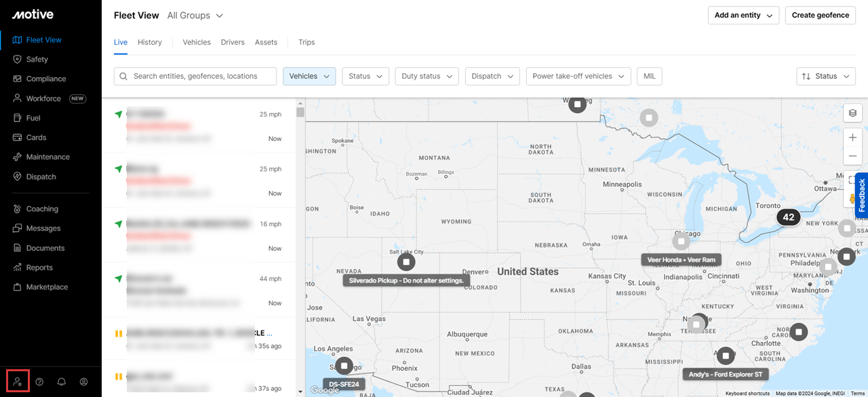
Task: Zoom in on the map
Action: (852, 138)
